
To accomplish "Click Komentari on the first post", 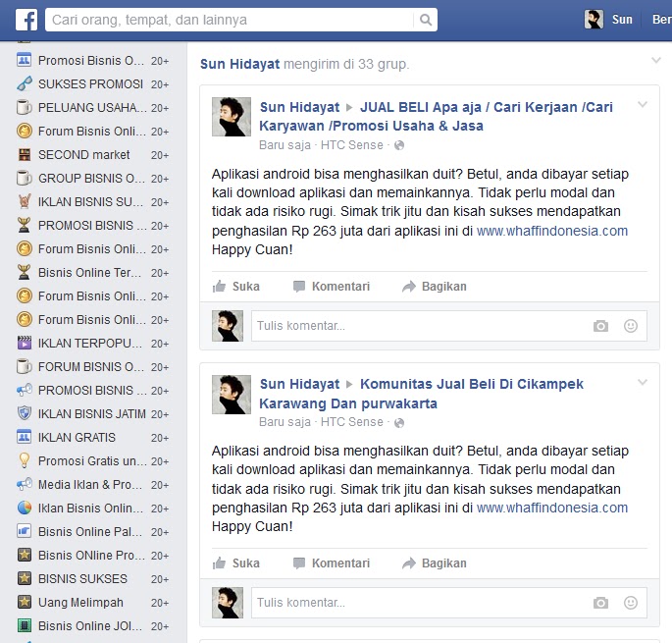I will click(x=332, y=286).
